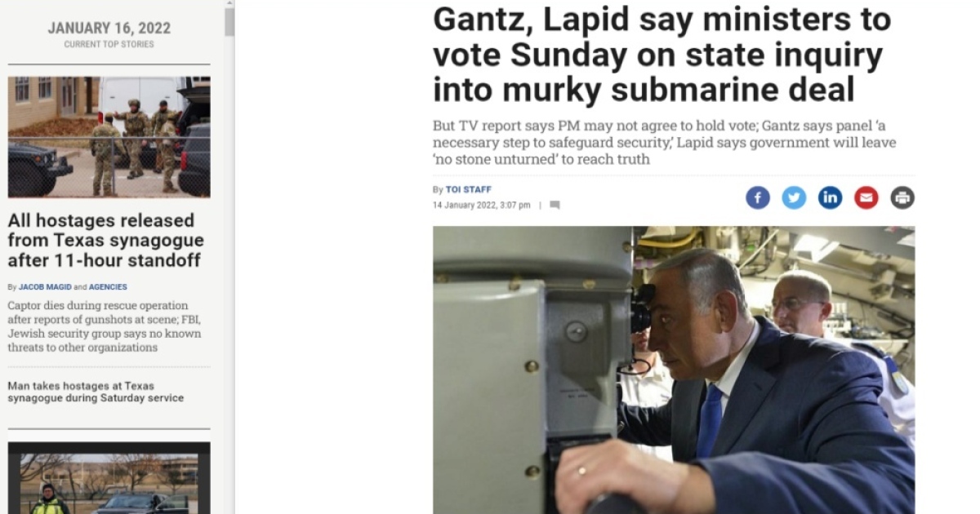Screen dimensions: 980x514
Task: Click the January 16, 2022 date header
Action: click(109, 29)
